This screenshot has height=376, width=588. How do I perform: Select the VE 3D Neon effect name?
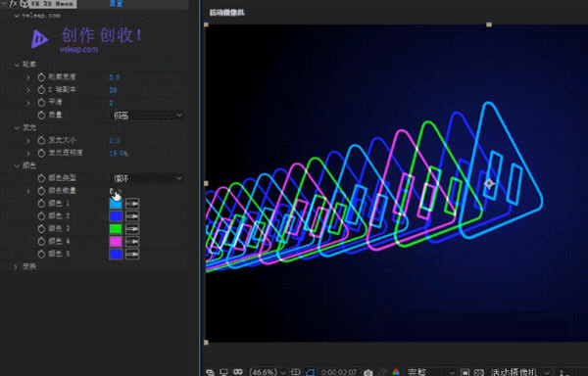pyautogui.click(x=52, y=4)
